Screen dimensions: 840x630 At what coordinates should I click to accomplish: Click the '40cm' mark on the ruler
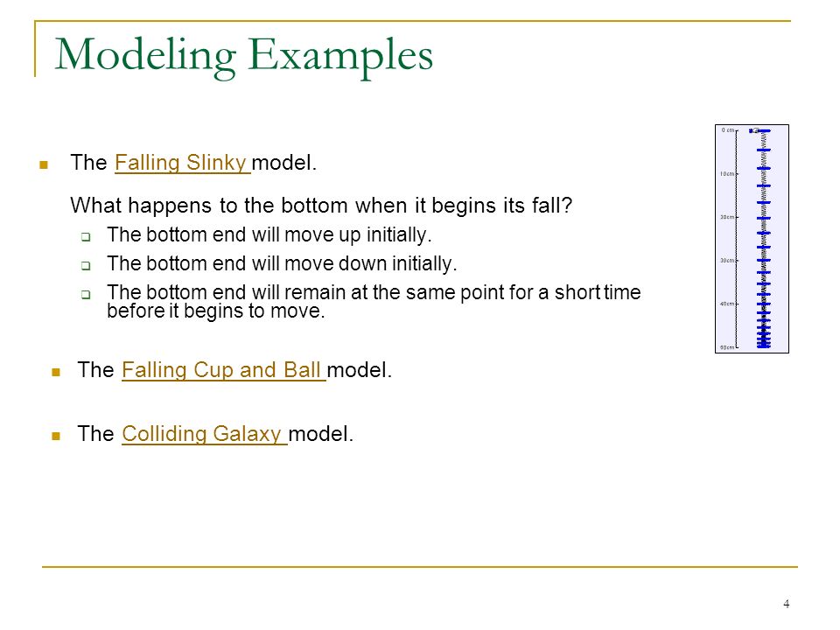pos(727,304)
